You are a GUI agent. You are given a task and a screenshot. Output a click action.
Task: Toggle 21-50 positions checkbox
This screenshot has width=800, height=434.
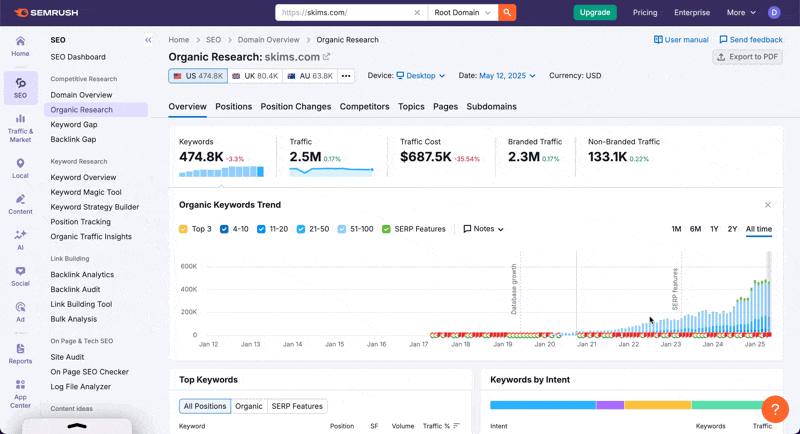301,229
